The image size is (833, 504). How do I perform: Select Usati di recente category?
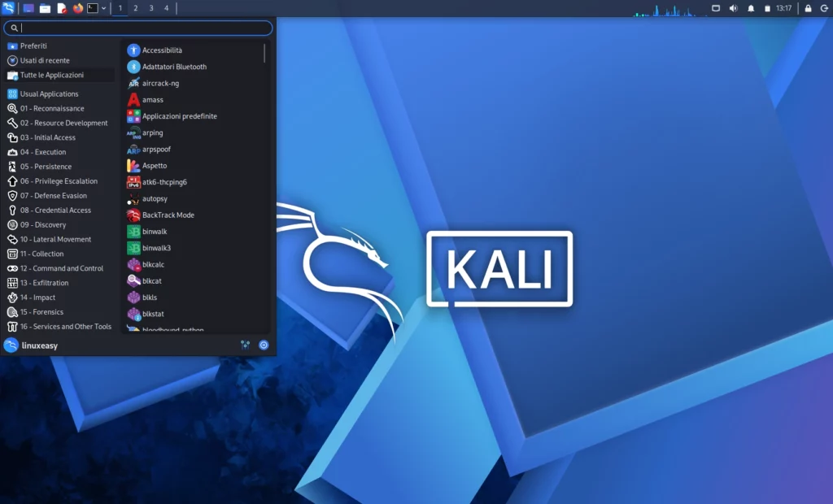click(x=59, y=60)
